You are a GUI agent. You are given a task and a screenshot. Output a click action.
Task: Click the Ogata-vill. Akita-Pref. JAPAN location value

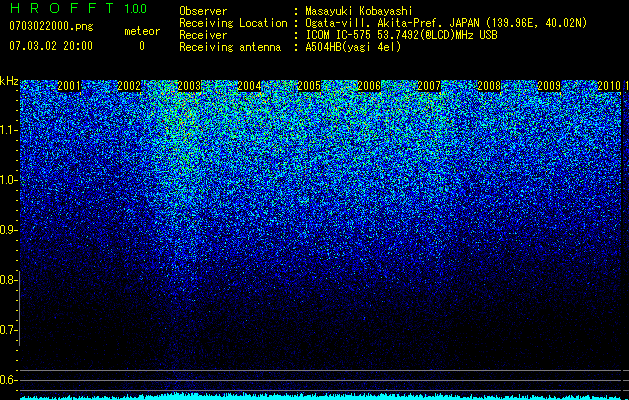tap(446, 24)
